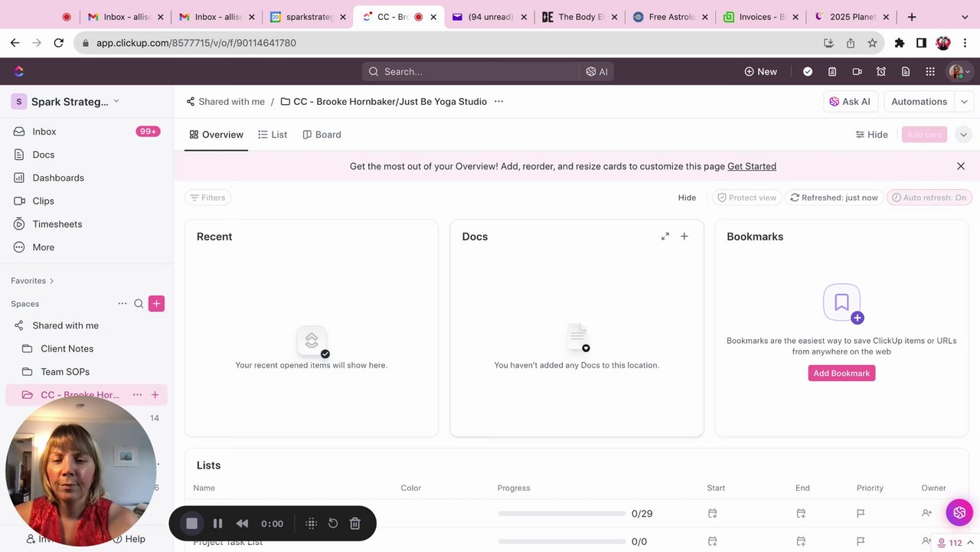Viewport: 980px width, 552px height.
Task: Open the user avatar menu
Action: 959,71
